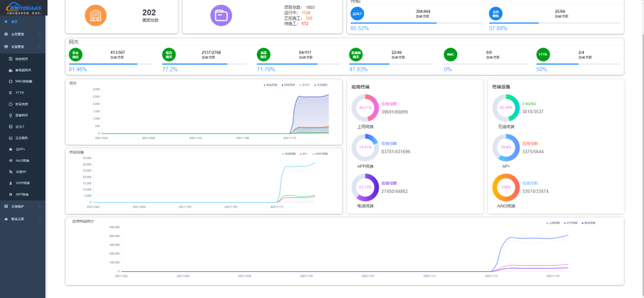Open 云OLT in the sidebar

[x=23, y=126]
